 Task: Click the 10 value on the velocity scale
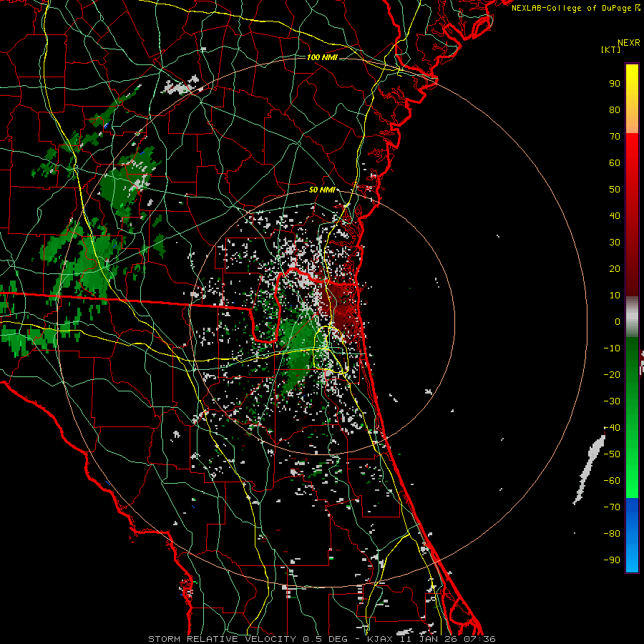(x=615, y=296)
